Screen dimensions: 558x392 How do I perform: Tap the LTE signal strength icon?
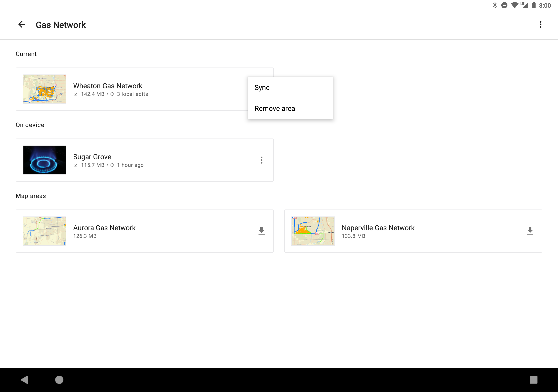click(x=524, y=5)
